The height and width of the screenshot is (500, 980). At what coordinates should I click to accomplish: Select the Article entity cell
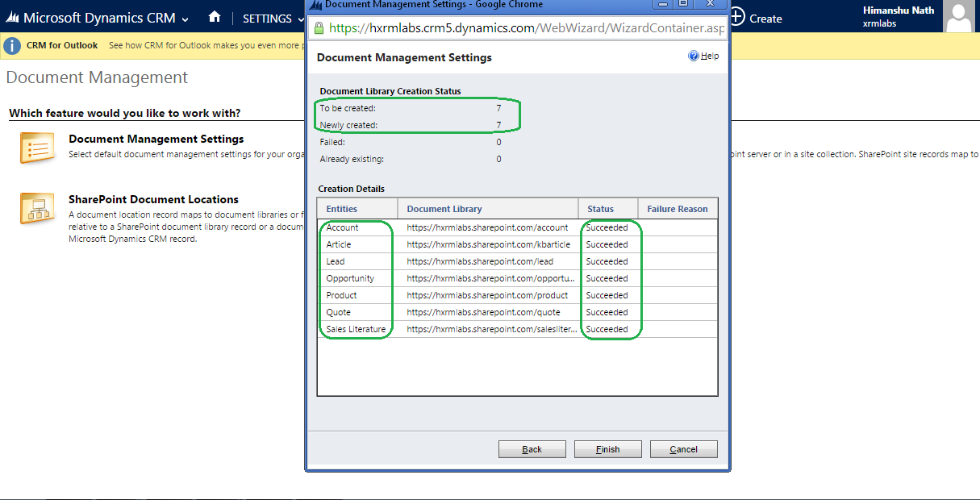point(339,244)
